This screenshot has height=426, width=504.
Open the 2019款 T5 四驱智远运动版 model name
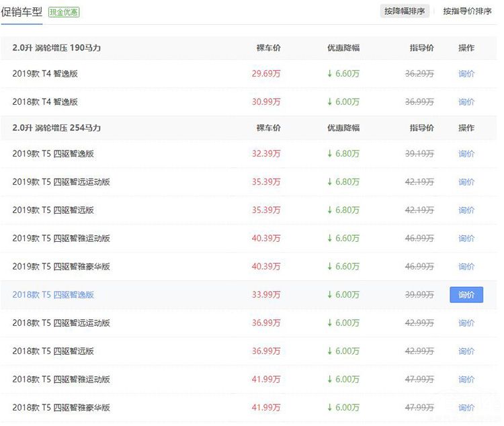pyautogui.click(x=61, y=182)
